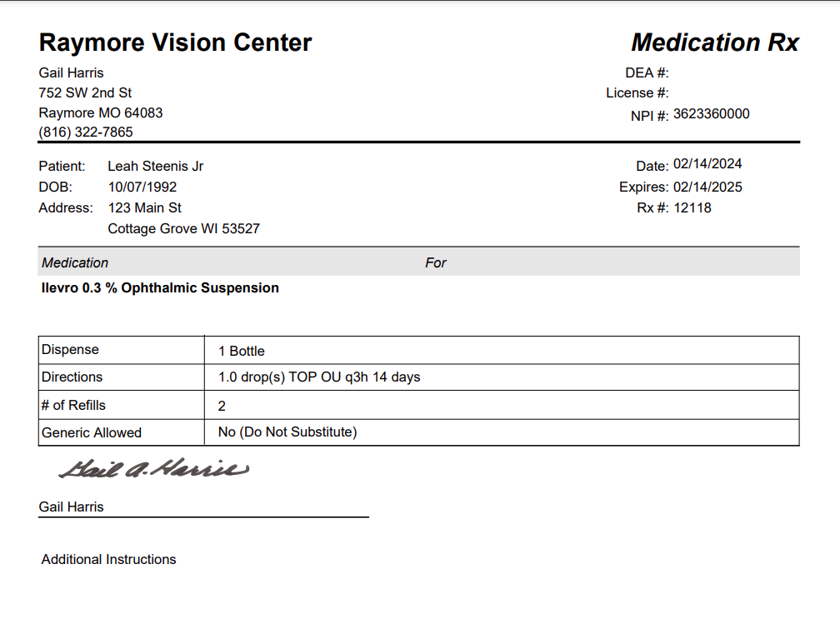
Task: Click the Medication column header
Action: (75, 263)
